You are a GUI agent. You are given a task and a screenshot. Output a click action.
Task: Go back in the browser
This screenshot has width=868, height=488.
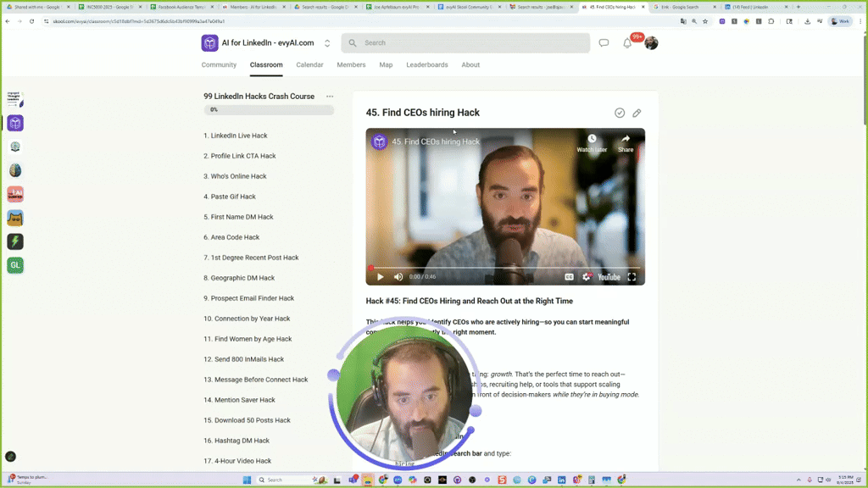8,21
